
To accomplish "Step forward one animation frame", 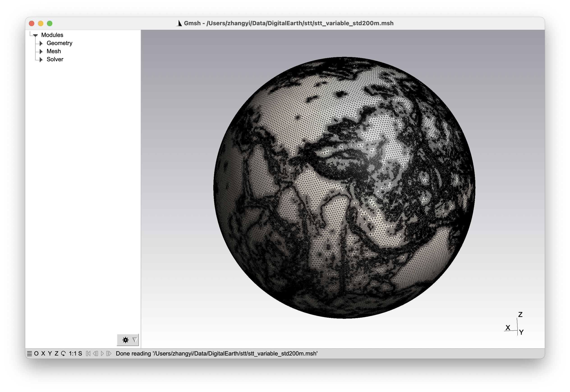I will [109, 354].
